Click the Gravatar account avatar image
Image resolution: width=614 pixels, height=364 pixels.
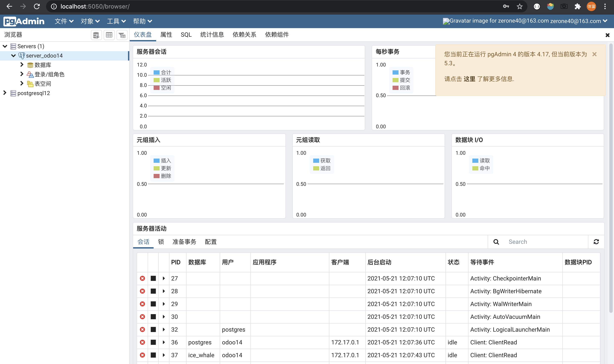pyautogui.click(x=446, y=21)
